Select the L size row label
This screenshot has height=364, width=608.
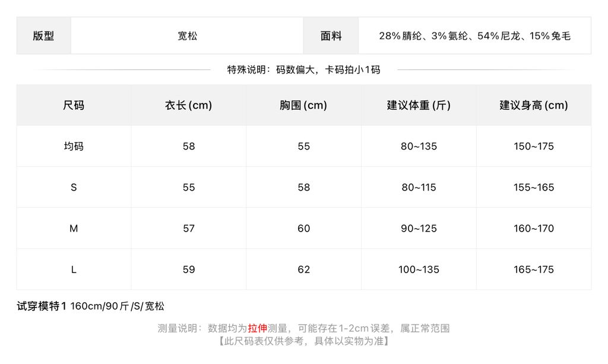(x=74, y=270)
